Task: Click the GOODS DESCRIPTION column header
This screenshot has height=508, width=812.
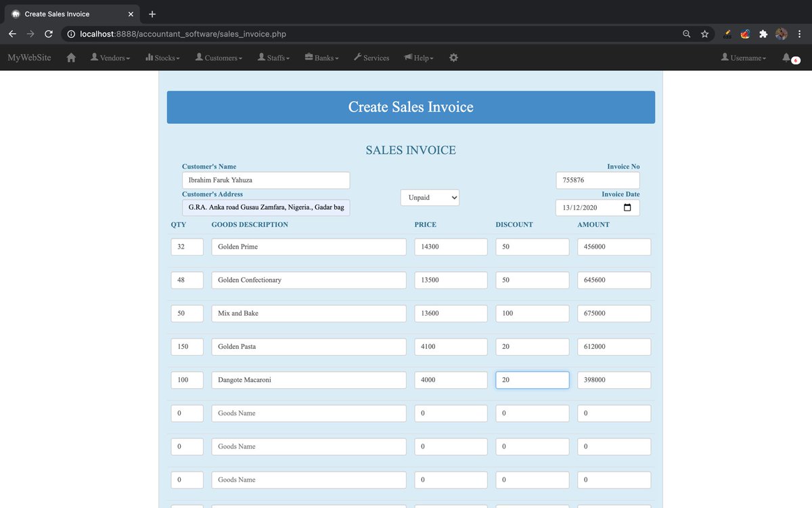Action: [x=250, y=224]
